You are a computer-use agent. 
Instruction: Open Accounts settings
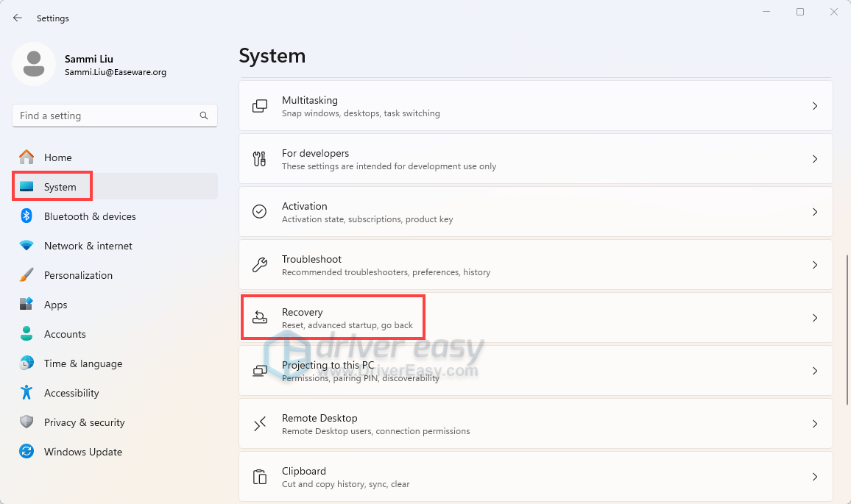click(x=66, y=334)
